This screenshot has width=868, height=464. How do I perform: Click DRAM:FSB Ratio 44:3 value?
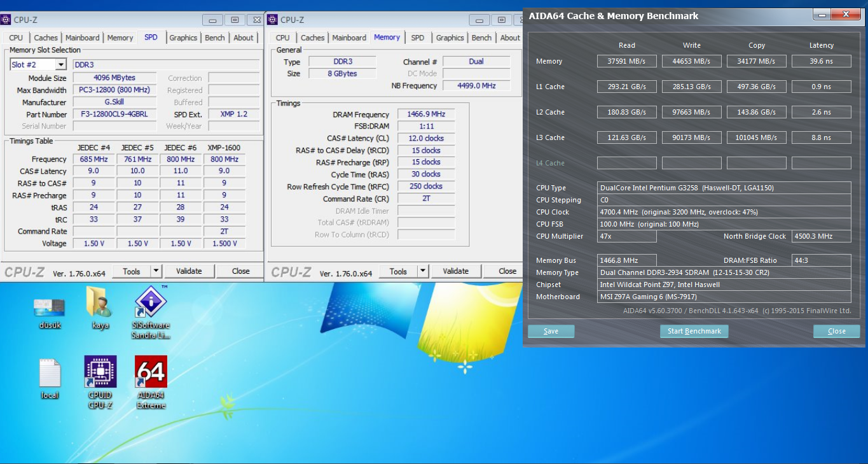822,260
